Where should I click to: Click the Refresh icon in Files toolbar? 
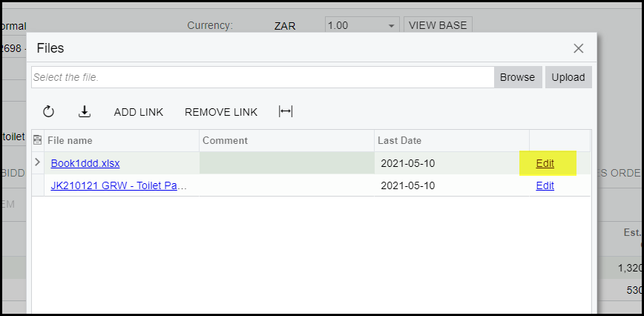[x=48, y=112]
